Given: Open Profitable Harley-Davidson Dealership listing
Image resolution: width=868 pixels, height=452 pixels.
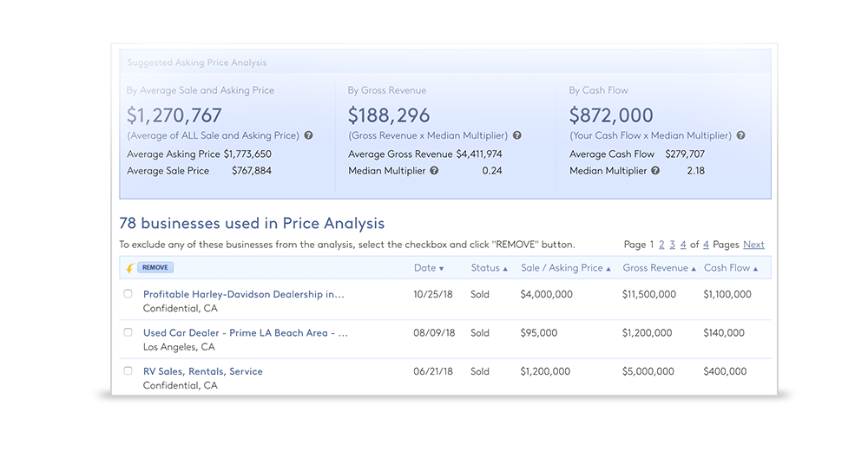Looking at the screenshot, I should [243, 294].
